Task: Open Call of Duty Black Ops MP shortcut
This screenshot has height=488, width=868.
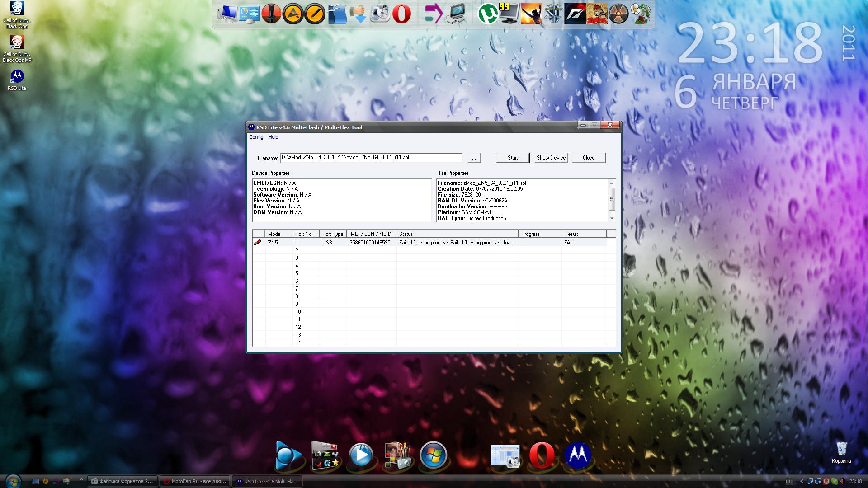Action: click(17, 49)
